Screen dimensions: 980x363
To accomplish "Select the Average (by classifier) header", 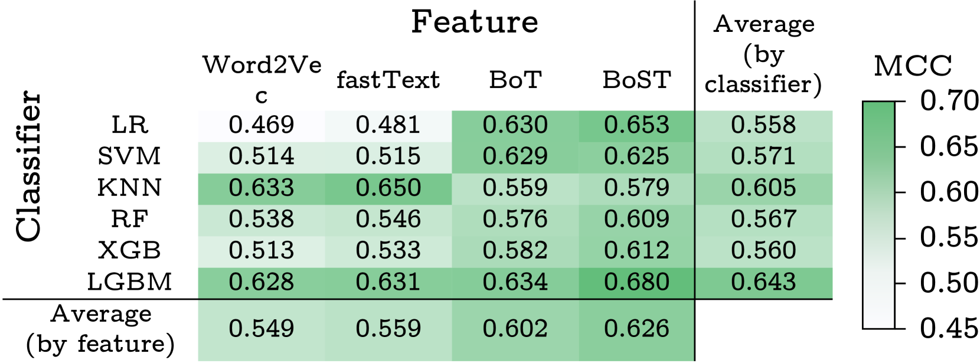I will click(763, 54).
